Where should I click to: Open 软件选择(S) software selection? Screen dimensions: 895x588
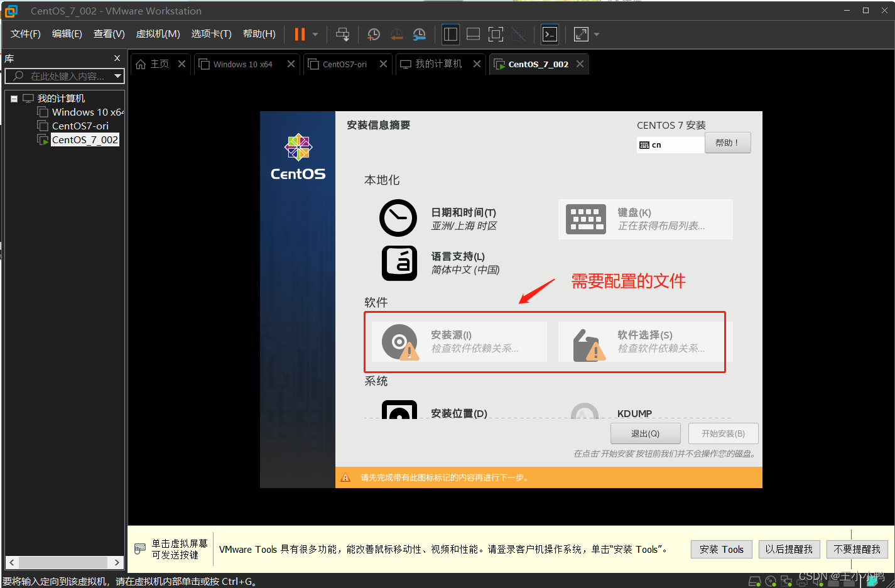(x=645, y=342)
